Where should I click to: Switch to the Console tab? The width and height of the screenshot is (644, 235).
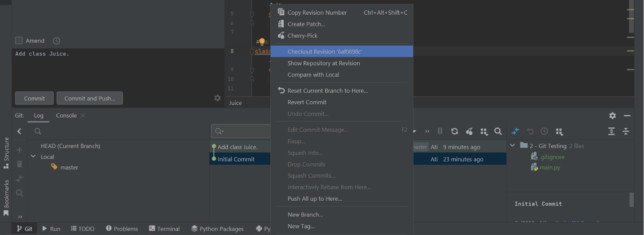tap(66, 116)
